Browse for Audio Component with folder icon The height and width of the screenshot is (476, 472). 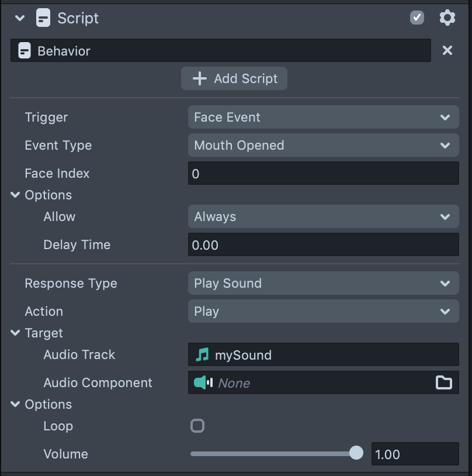click(x=444, y=383)
